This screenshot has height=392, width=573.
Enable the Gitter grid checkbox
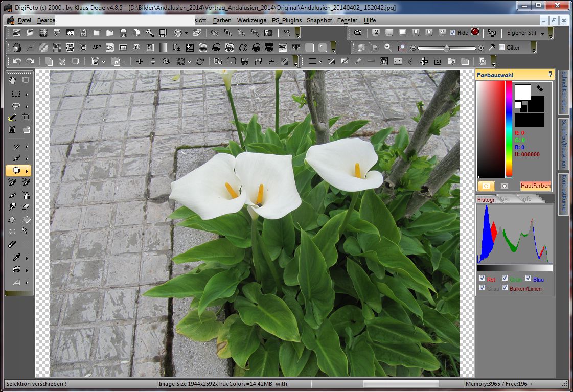(x=501, y=48)
